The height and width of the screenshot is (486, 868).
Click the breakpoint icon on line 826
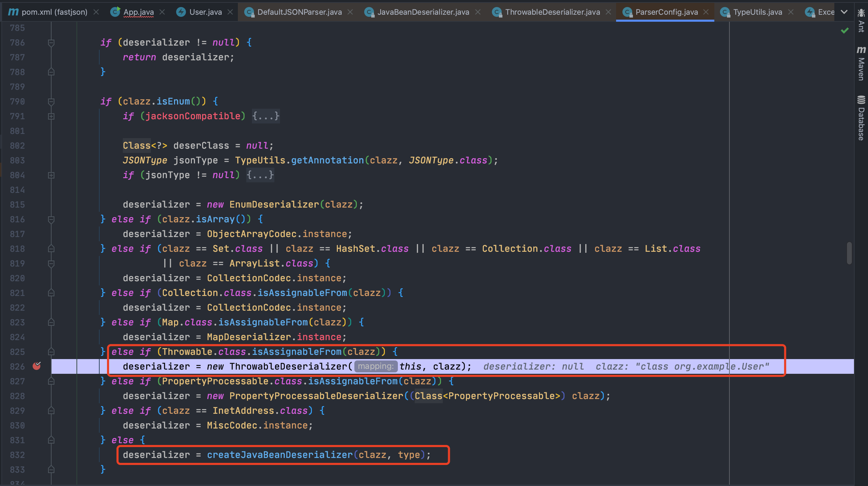pos(36,366)
